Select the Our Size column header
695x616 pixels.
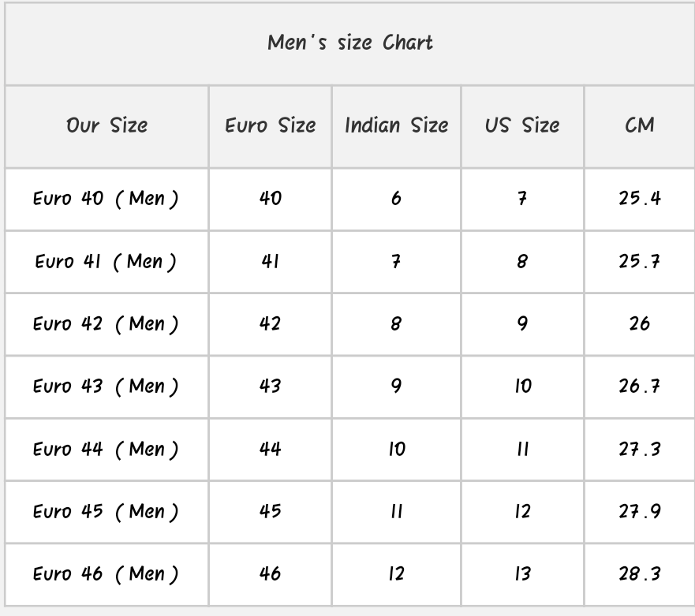(106, 125)
